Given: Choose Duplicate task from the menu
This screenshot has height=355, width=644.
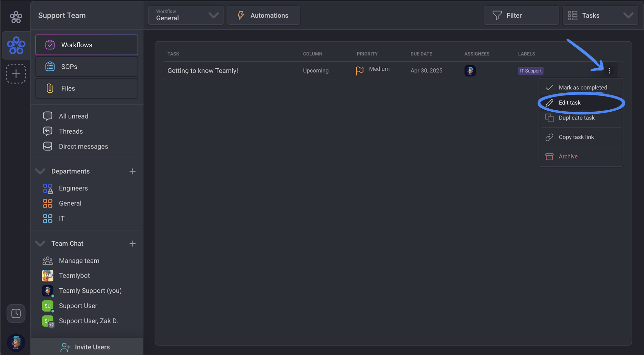Looking at the screenshot, I should (581, 118).
